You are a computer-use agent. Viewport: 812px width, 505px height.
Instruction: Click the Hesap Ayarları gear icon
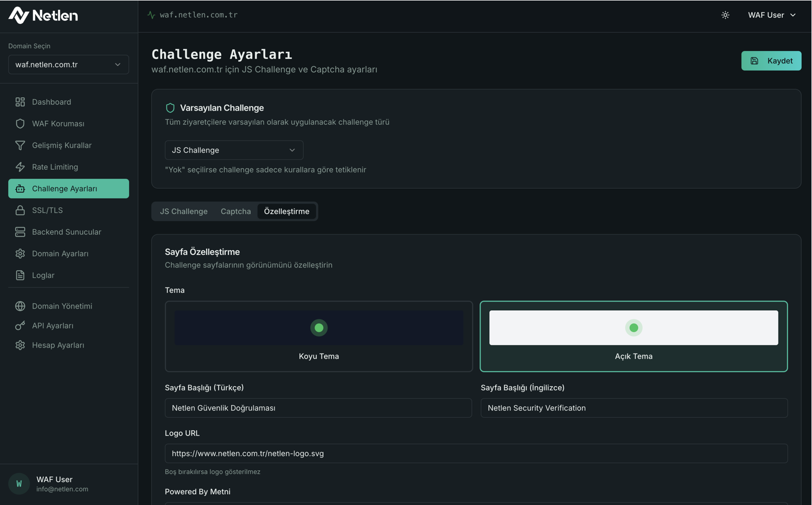point(20,346)
